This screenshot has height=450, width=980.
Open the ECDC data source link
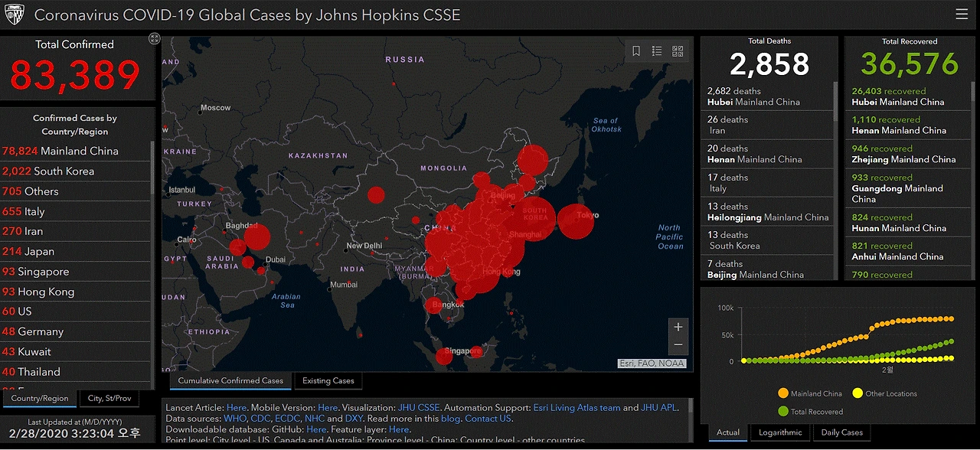(287, 419)
